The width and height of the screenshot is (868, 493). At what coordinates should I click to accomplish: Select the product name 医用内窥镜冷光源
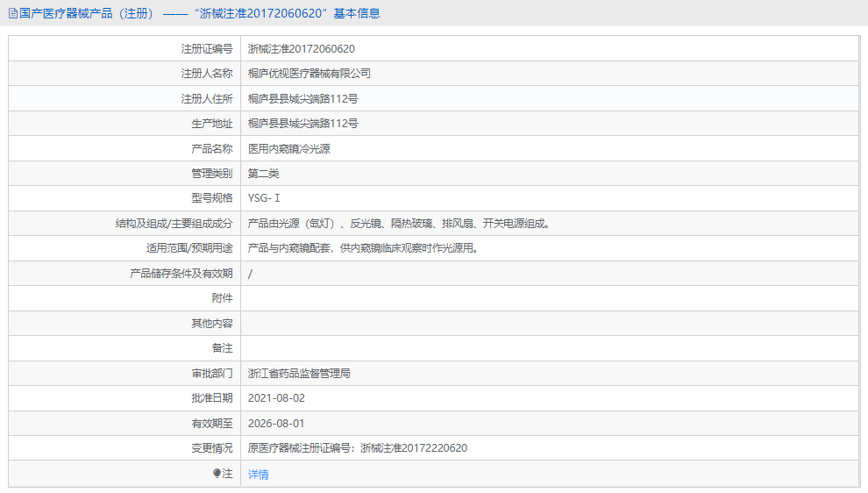(x=289, y=148)
